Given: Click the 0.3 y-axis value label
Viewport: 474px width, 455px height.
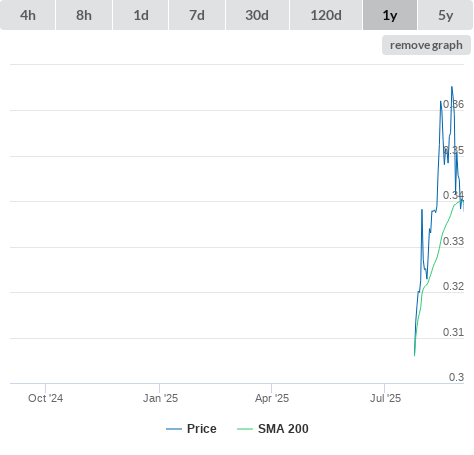Looking at the screenshot, I should click(456, 377).
